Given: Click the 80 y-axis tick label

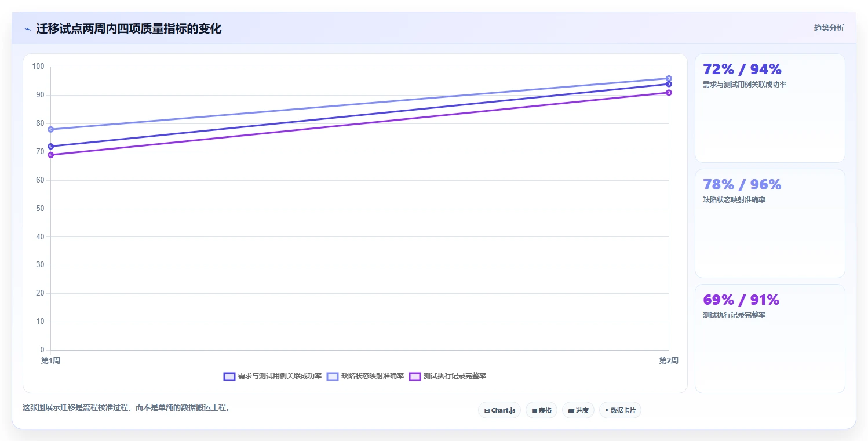Looking at the screenshot, I should pos(40,123).
